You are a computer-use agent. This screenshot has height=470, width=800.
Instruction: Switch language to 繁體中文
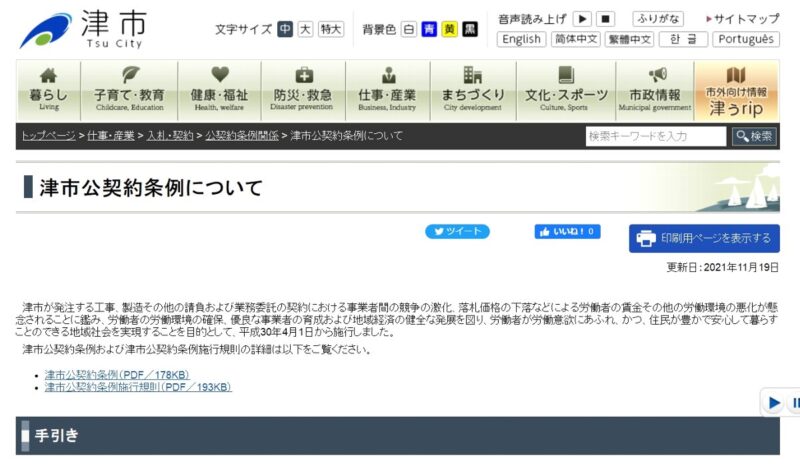[630, 39]
